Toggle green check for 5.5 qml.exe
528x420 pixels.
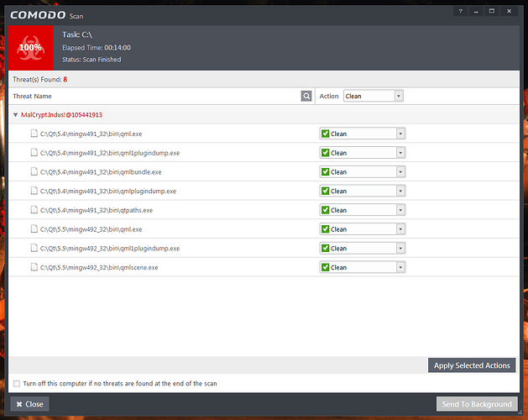click(x=326, y=229)
